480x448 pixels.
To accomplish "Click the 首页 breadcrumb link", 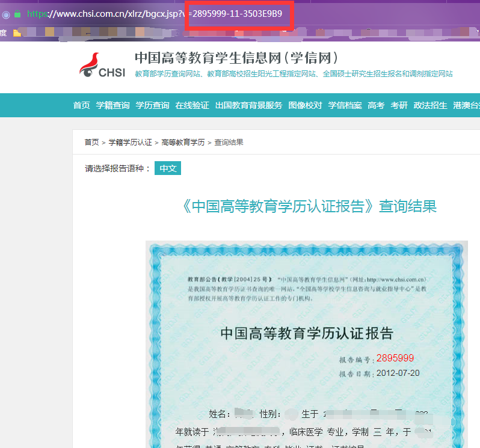I will click(x=91, y=143).
